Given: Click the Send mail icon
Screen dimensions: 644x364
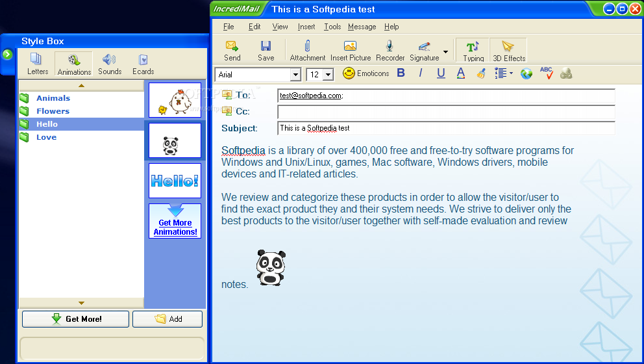Looking at the screenshot, I should pyautogui.click(x=232, y=51).
